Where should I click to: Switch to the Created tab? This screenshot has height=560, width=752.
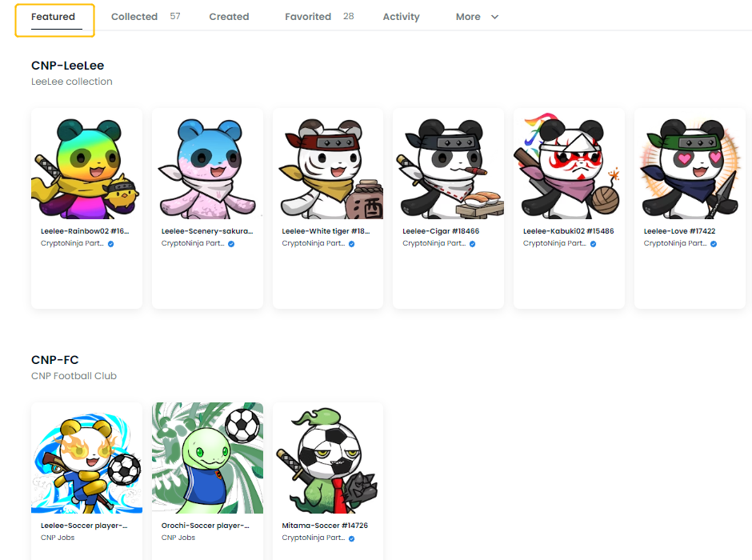coord(230,17)
